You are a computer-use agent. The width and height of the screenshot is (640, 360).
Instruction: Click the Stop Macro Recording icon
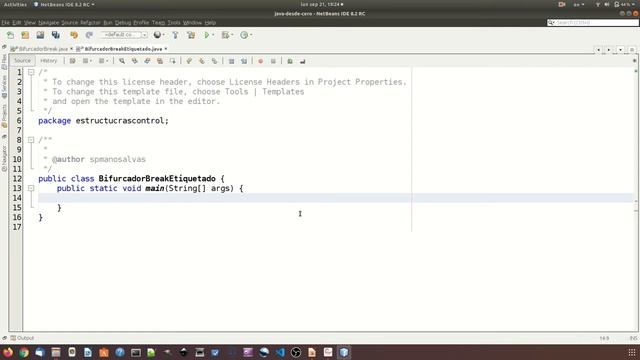273,61
